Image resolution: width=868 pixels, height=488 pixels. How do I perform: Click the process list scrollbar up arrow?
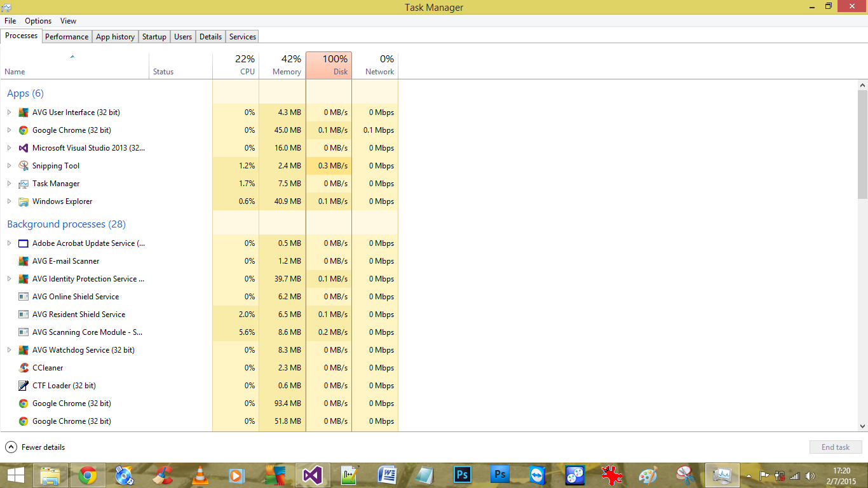863,85
